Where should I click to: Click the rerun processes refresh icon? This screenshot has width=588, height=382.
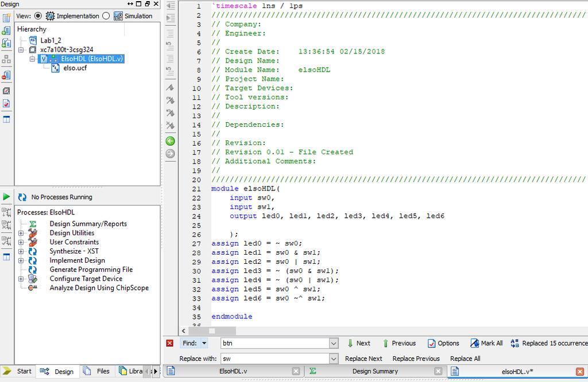click(x=22, y=197)
